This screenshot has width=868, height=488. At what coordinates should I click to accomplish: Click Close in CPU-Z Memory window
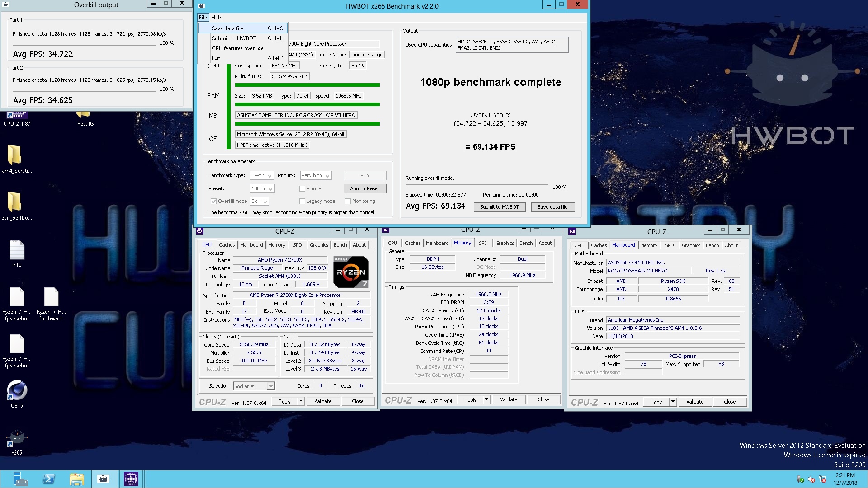(x=543, y=399)
